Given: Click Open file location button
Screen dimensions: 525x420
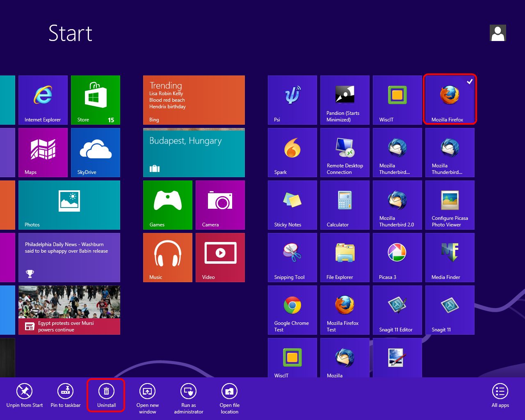Looking at the screenshot, I should pos(230,399).
